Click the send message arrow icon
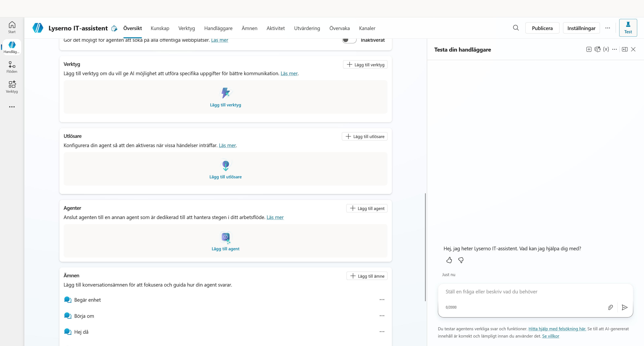 click(624, 307)
